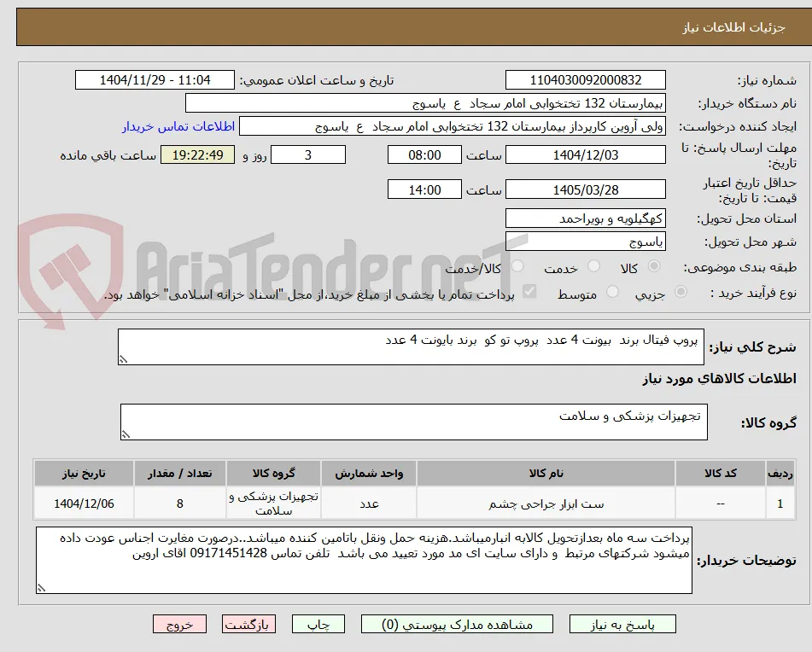Click the شرح کلی نیاز text area
Screen dimensions: 812x652
click(411, 347)
